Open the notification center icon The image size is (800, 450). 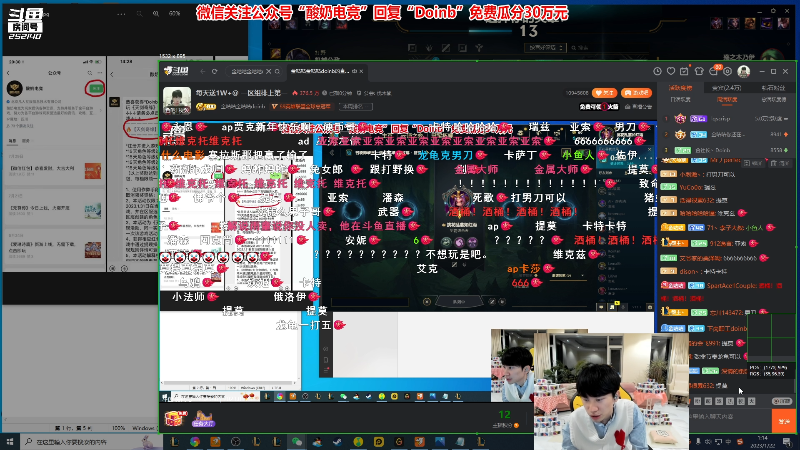point(787,441)
